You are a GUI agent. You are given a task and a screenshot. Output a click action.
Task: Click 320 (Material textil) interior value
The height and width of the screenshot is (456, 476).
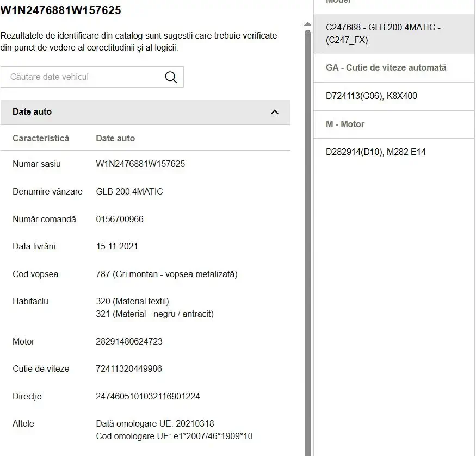132,302
